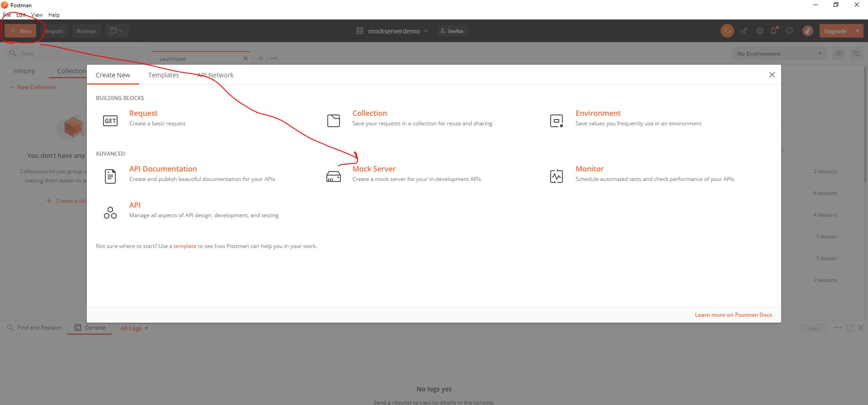Open the View menu

click(37, 15)
